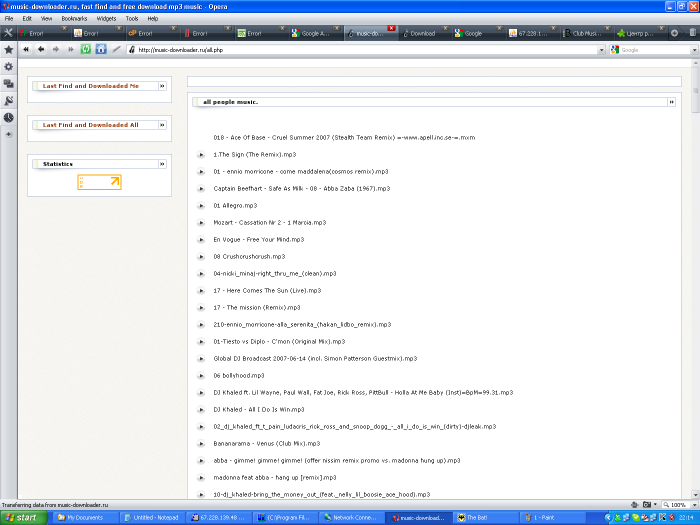700x525 pixels.
Task: Expand the Statistics panel
Action: point(162,164)
